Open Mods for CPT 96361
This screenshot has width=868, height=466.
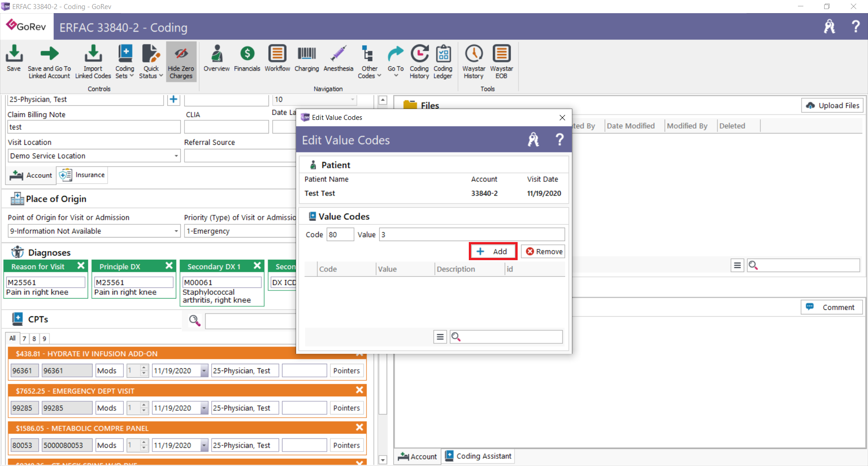coord(109,371)
